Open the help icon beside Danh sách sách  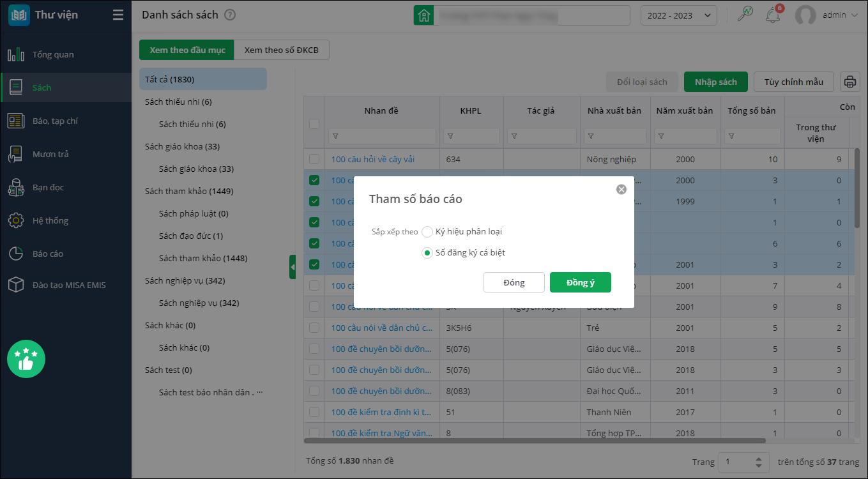coord(230,15)
